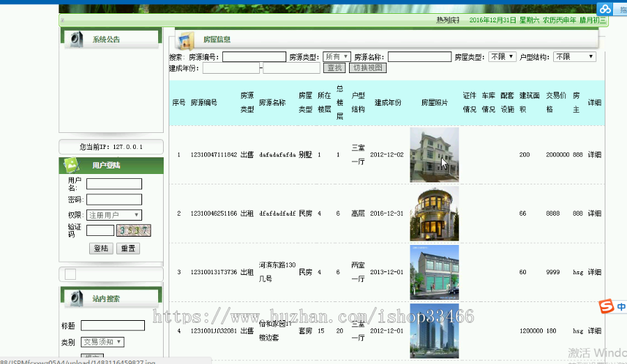Click the small empty box below login panel
The image size is (627, 364).
[70, 274]
